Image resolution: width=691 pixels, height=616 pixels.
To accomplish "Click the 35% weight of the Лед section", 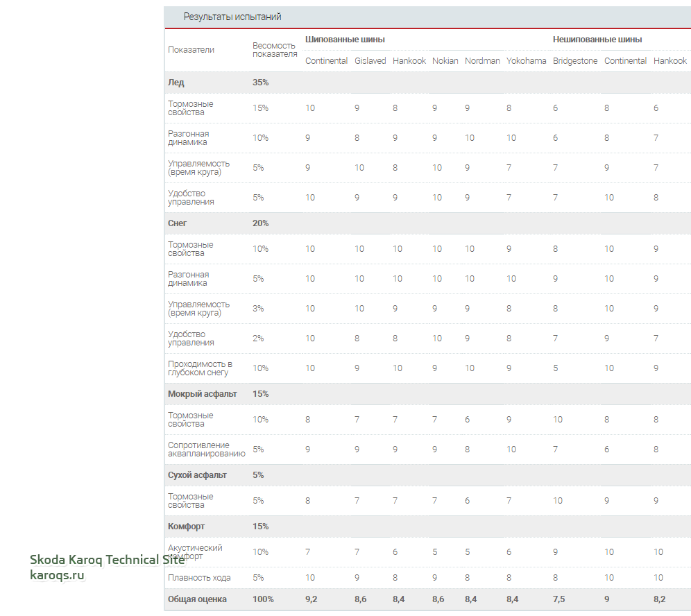I will point(260,83).
